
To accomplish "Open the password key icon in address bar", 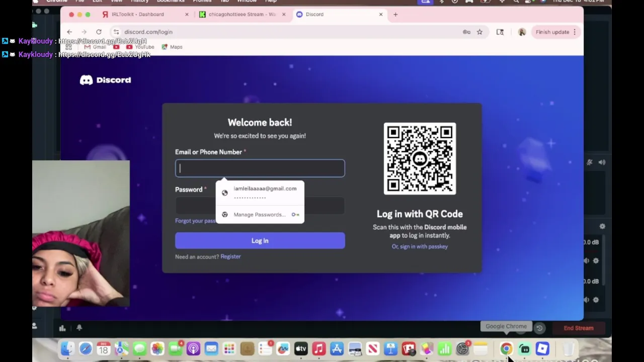I will tap(466, 32).
